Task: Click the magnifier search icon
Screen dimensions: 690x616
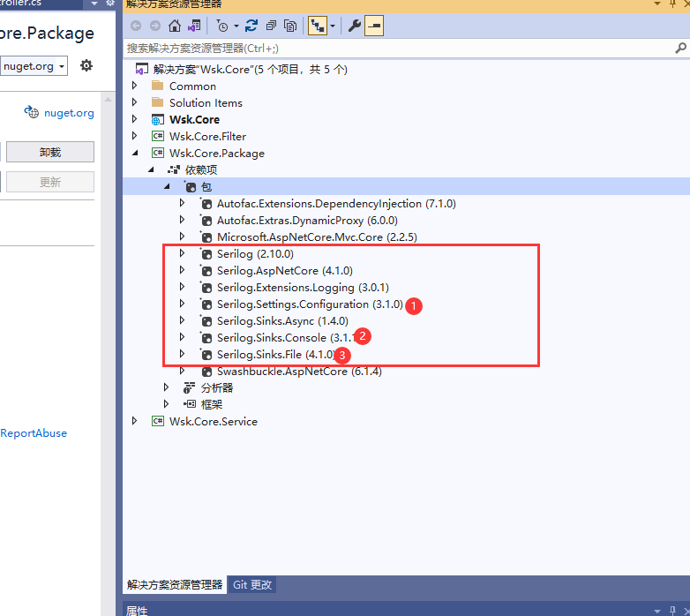Action: point(680,48)
